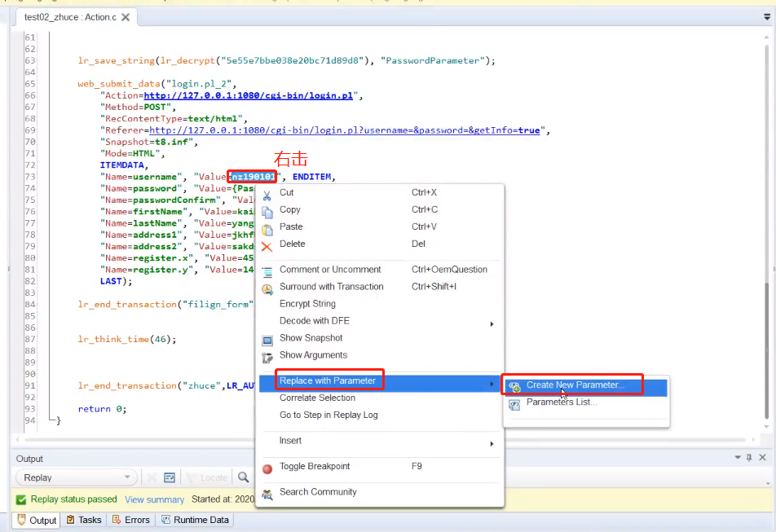Pin the Output panel with pushpin icon
This screenshot has height=532, width=776.
(x=749, y=457)
